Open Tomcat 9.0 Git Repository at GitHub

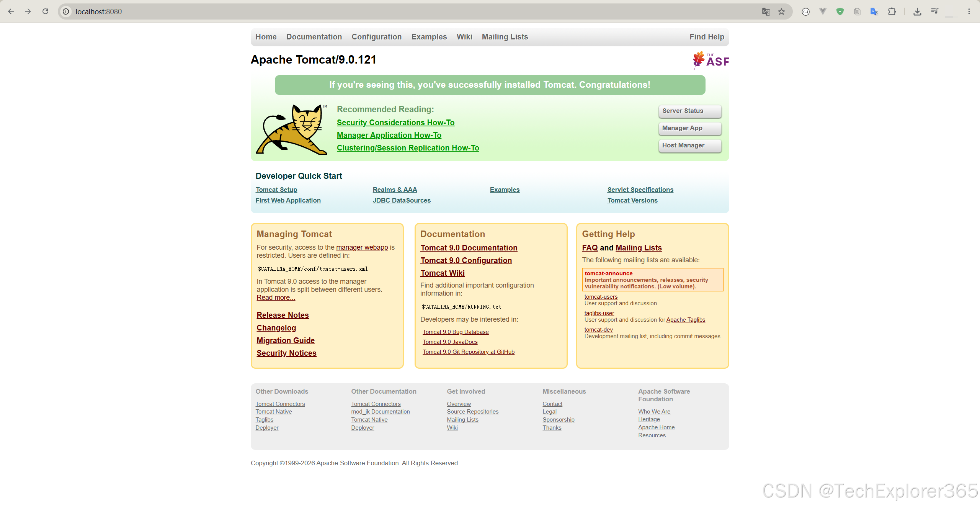coord(469,352)
